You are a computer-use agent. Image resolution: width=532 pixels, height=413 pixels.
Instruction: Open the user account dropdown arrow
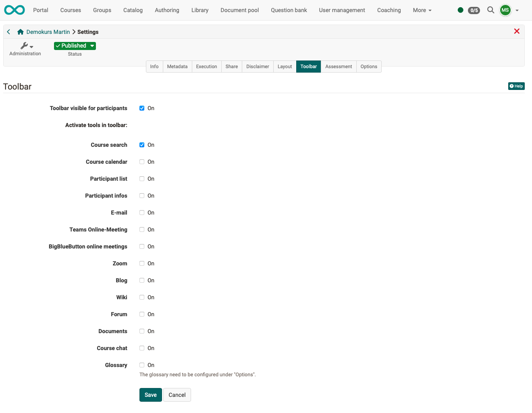(517, 10)
